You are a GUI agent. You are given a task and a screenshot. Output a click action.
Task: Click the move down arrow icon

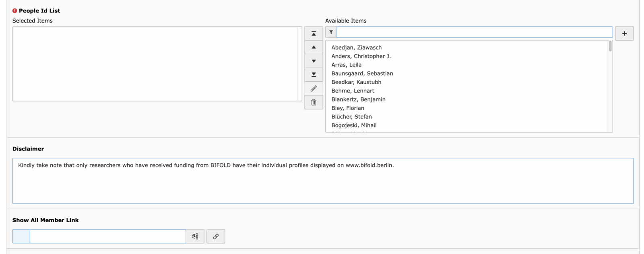click(314, 61)
